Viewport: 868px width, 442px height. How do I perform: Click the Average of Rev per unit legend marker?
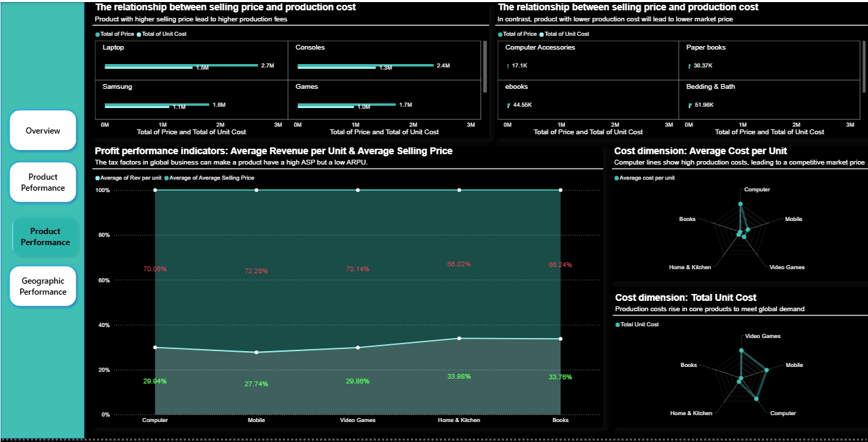98,178
